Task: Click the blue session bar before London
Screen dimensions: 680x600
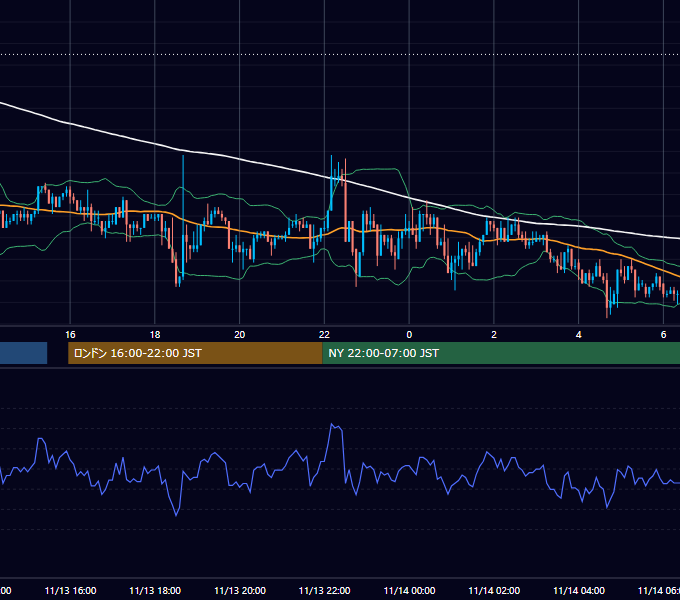Action: tap(23, 353)
